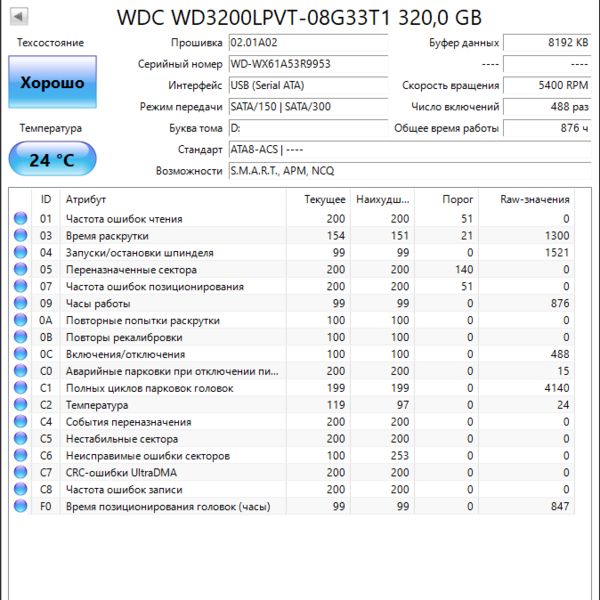Go to previous disk with back arrow
Image resolution: width=600 pixels, height=600 pixels.
(x=19, y=17)
